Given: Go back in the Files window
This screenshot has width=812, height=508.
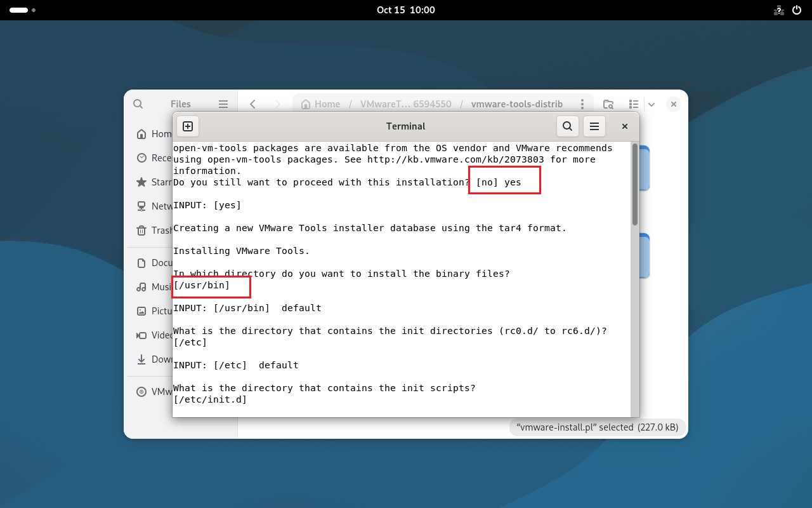Looking at the screenshot, I should click(252, 104).
